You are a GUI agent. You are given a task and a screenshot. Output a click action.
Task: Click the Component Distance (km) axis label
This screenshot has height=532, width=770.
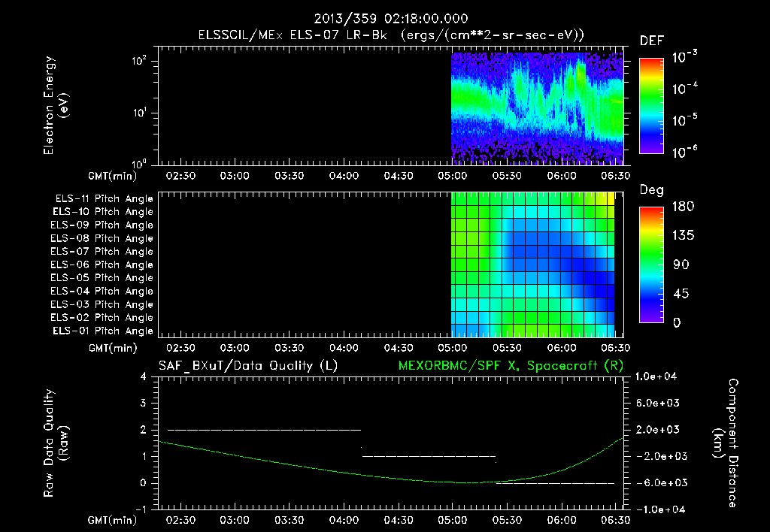726,443
